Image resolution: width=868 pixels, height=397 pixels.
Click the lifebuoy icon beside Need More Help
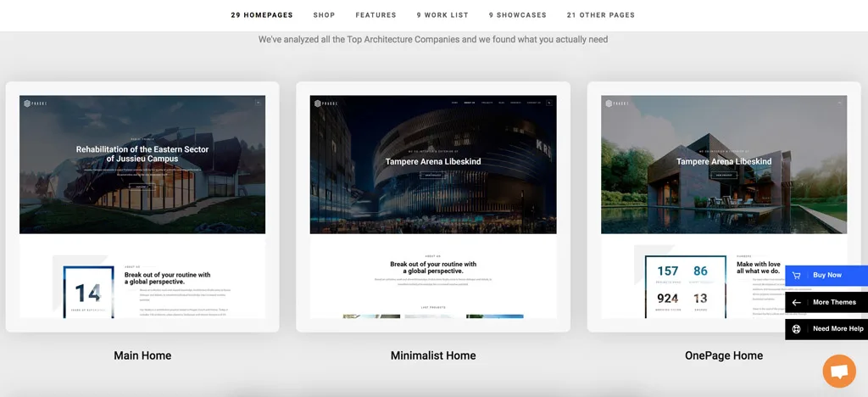[796, 329]
